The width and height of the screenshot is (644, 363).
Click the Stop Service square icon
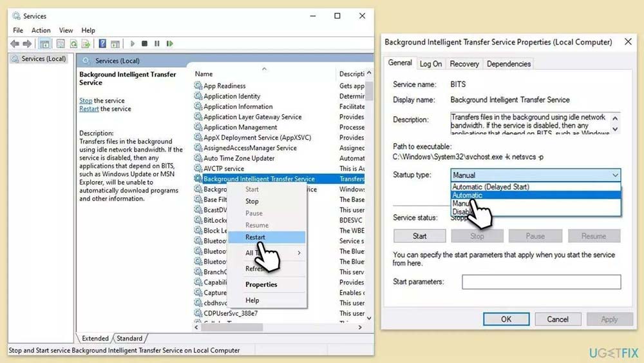click(144, 44)
